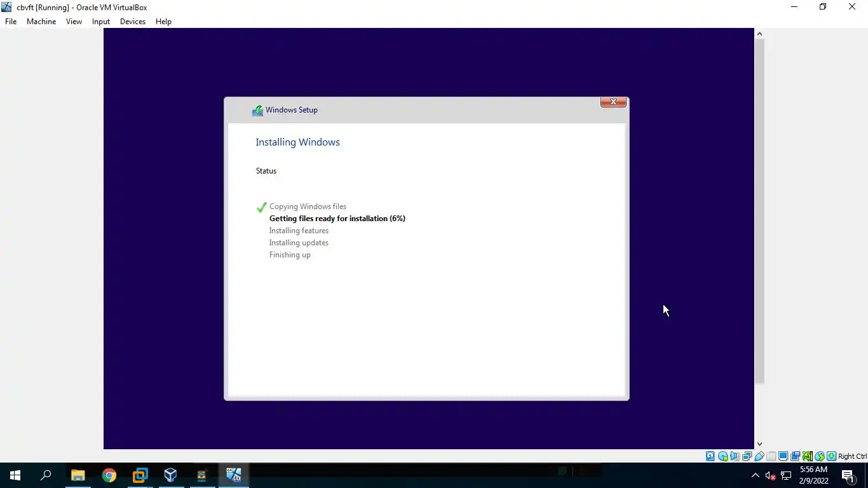Open the Help menu
The image size is (868, 488).
point(163,22)
